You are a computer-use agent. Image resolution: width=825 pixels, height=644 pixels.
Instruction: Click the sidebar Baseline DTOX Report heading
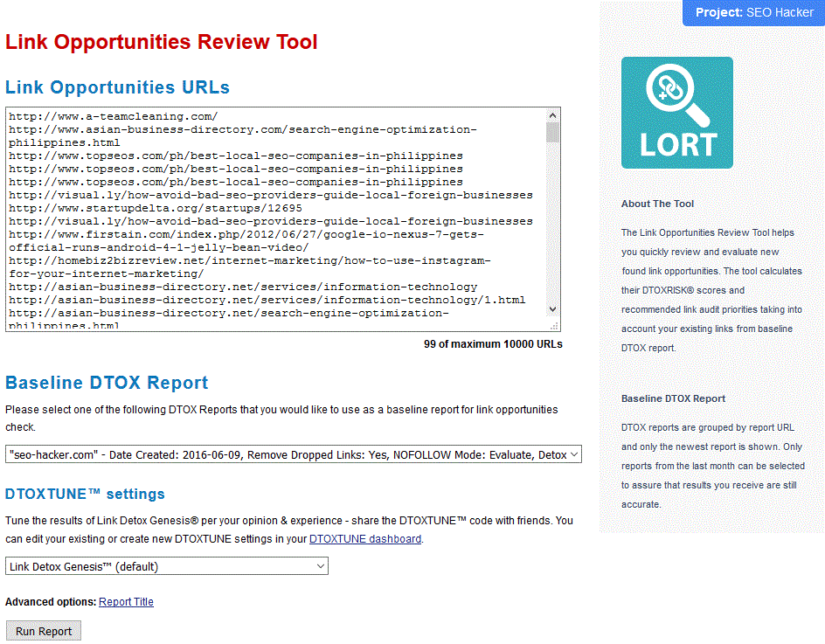point(673,398)
